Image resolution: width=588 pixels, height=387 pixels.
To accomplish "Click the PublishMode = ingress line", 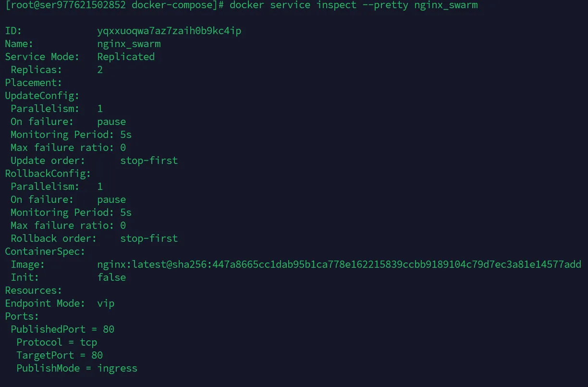I will coord(77,368).
